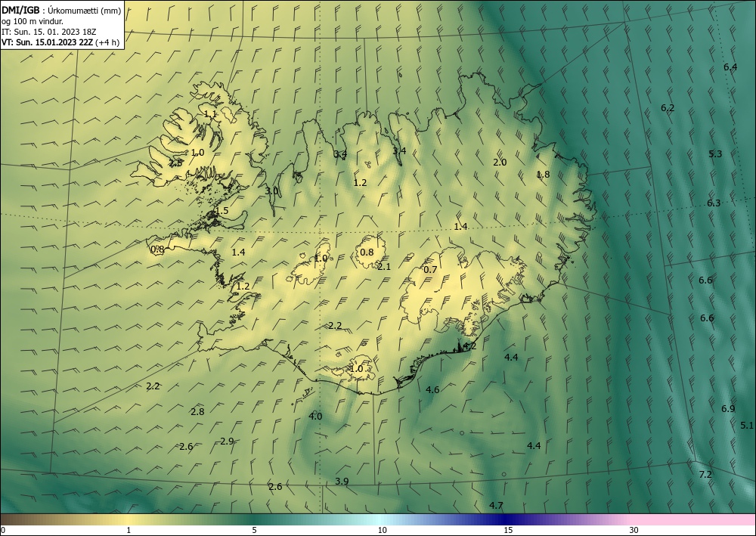Click the 3.0 value on the map
The width and height of the screenshot is (756, 536).
[x=271, y=191]
